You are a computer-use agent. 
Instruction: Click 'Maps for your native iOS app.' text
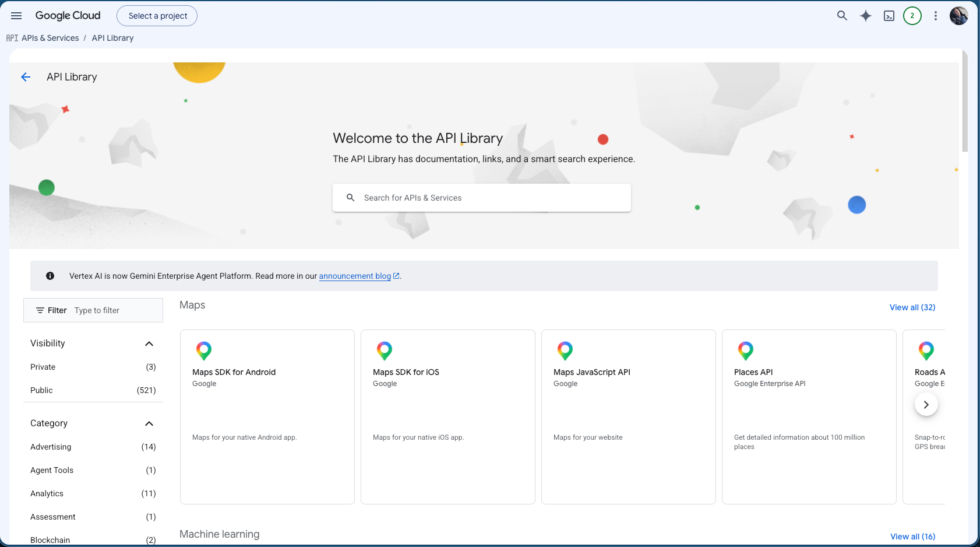click(418, 437)
